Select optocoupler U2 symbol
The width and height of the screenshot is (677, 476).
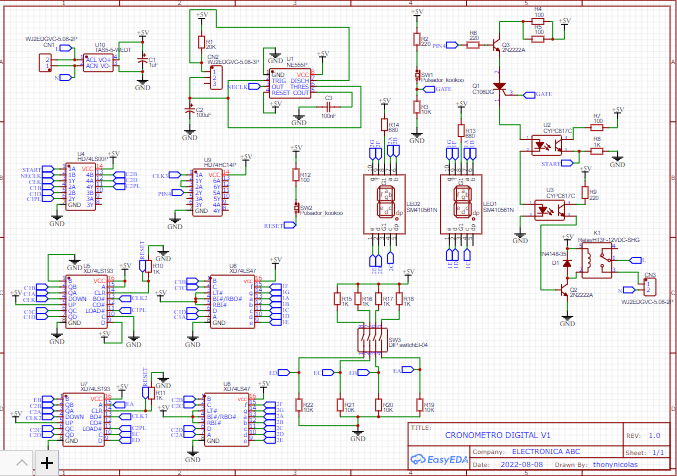pyautogui.click(x=547, y=146)
